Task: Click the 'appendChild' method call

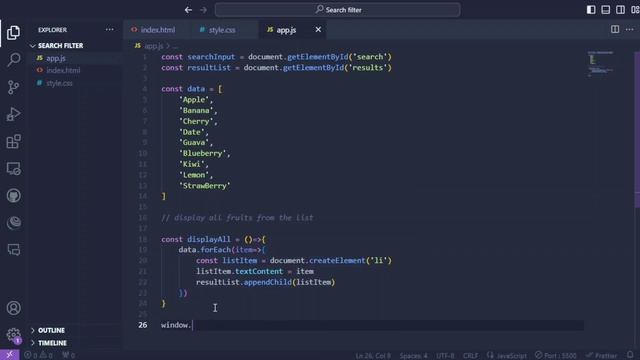Action: [x=268, y=282]
